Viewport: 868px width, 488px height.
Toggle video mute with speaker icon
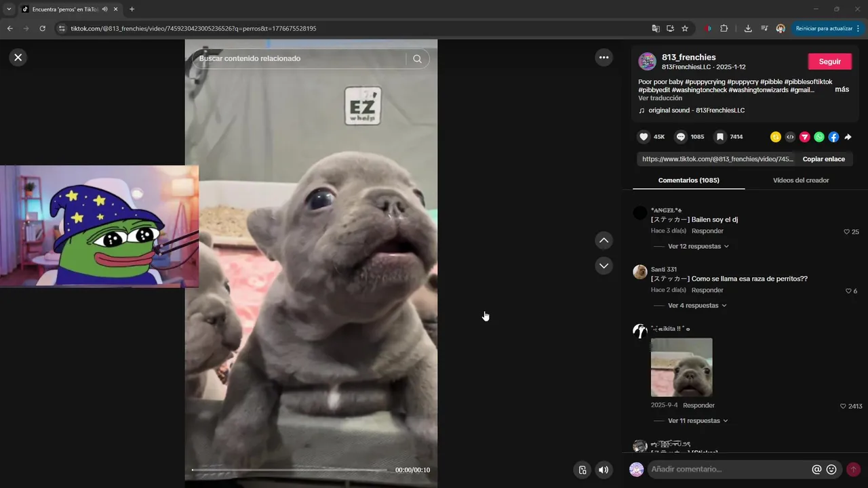(x=603, y=470)
